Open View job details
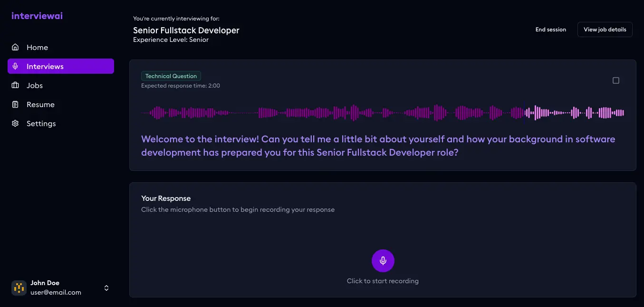 [x=605, y=29]
